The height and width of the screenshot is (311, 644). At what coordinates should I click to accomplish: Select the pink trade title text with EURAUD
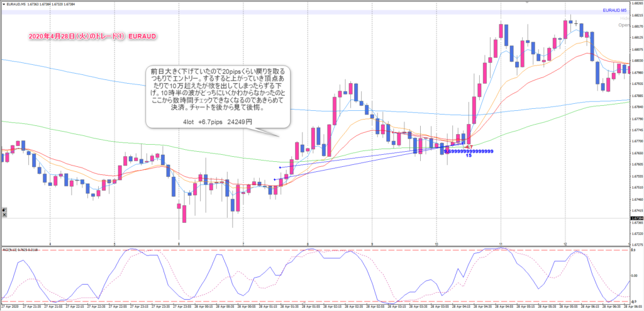(92, 37)
